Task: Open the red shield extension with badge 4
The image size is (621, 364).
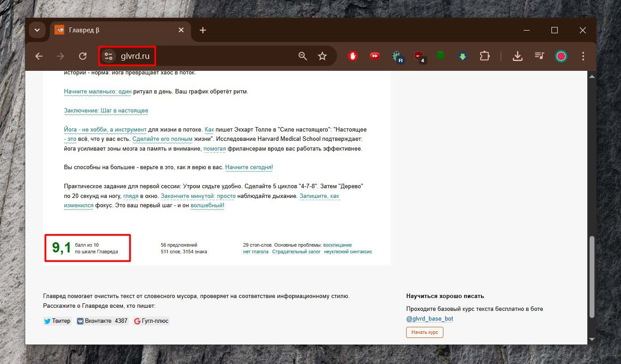Action: coord(419,56)
